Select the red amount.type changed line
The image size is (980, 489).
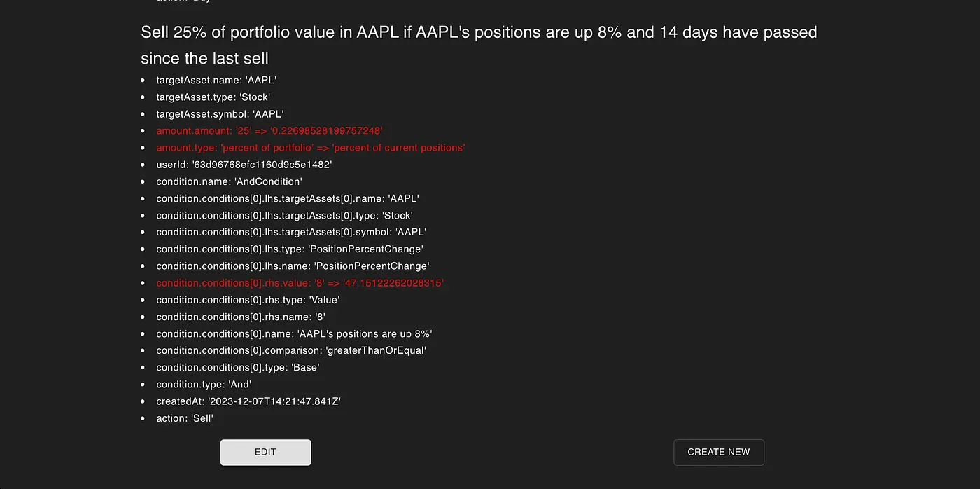[x=311, y=148]
